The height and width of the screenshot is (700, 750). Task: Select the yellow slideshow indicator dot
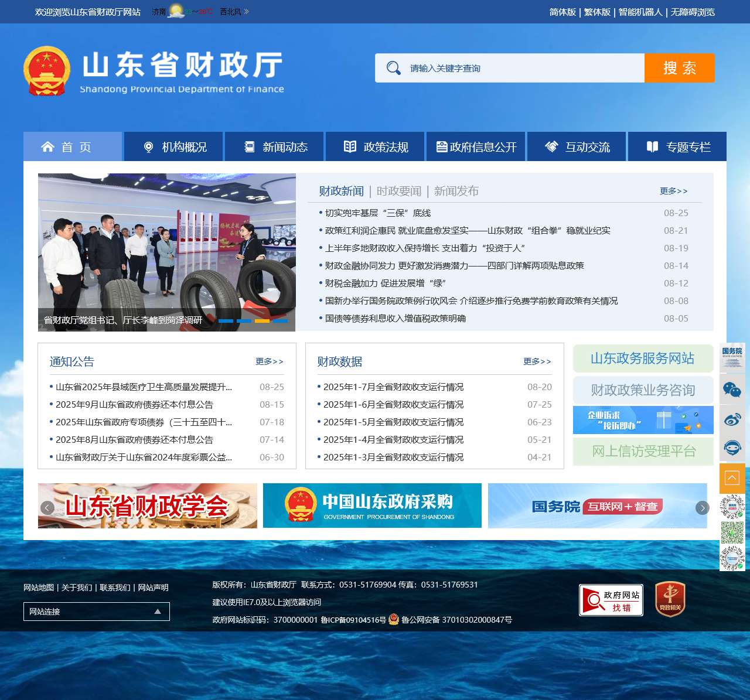coord(262,320)
